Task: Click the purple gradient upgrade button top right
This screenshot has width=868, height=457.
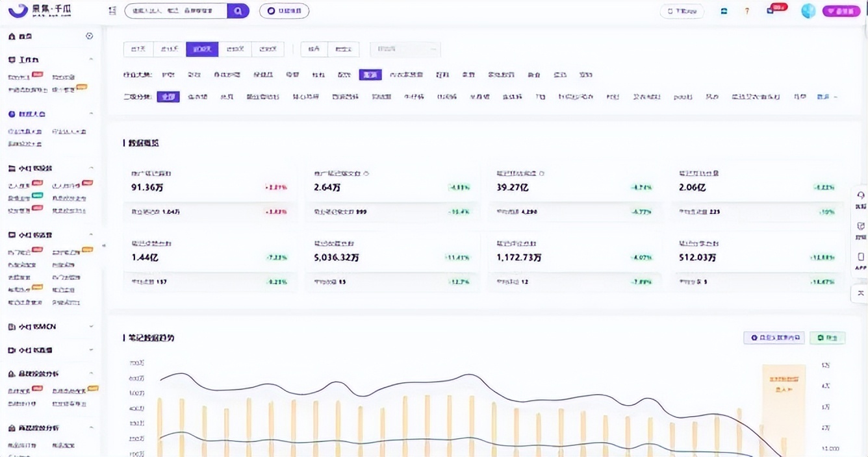Action: point(841,11)
